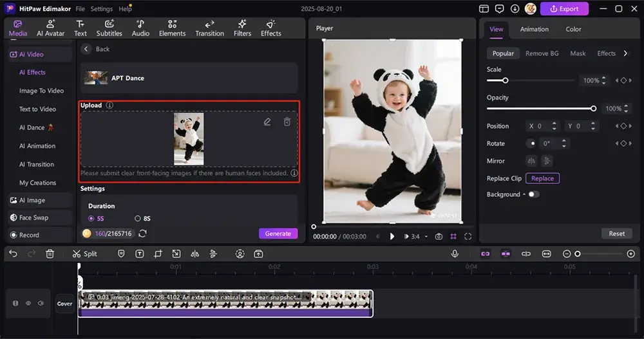Screen dimensions: 644x339
Task: Split the clip at playhead
Action: pyautogui.click(x=84, y=254)
